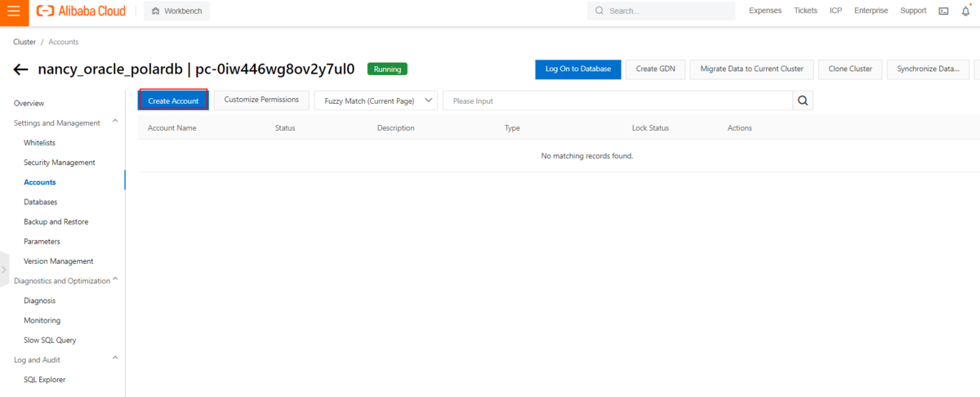Click the Synchronize Data button

(928, 69)
